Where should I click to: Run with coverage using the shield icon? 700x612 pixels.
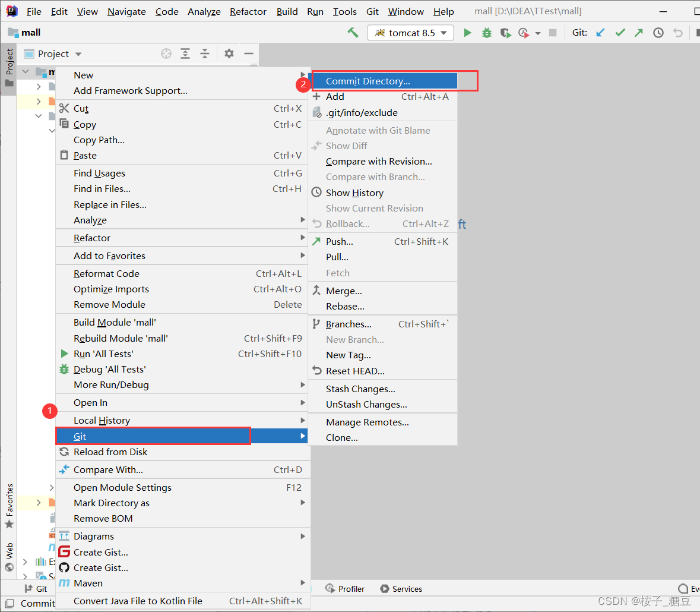tap(505, 33)
